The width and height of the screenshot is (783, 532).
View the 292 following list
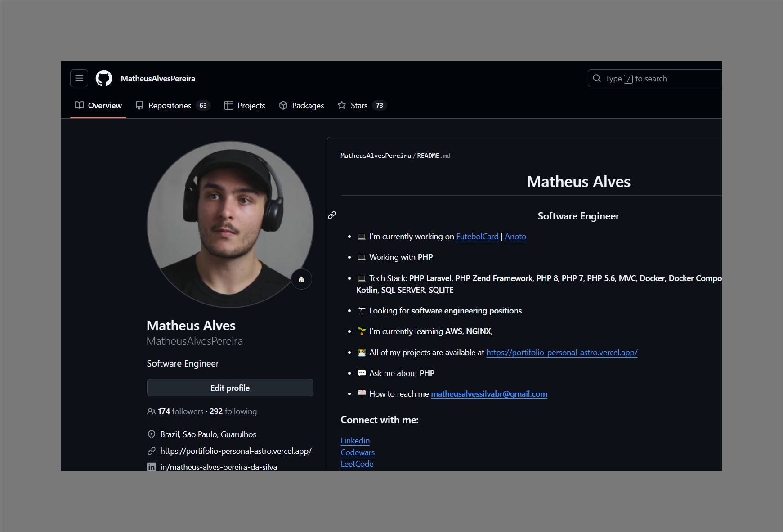tap(233, 411)
